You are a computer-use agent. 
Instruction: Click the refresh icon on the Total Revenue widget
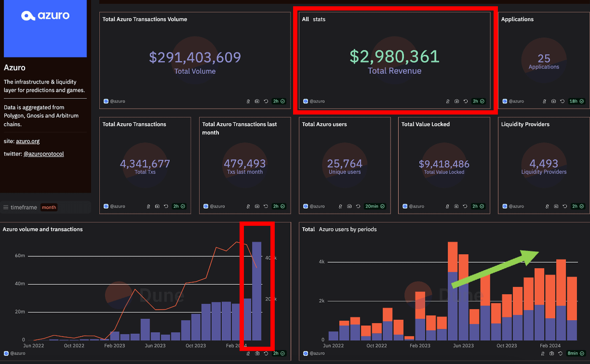coord(466,101)
